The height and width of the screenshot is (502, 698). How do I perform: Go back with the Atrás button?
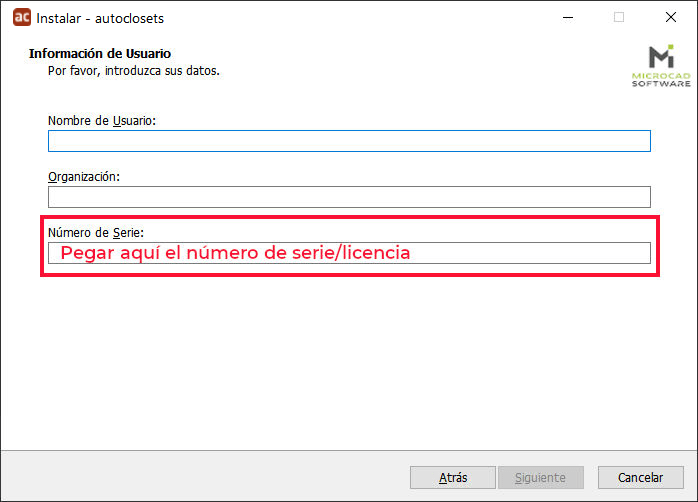(x=453, y=478)
